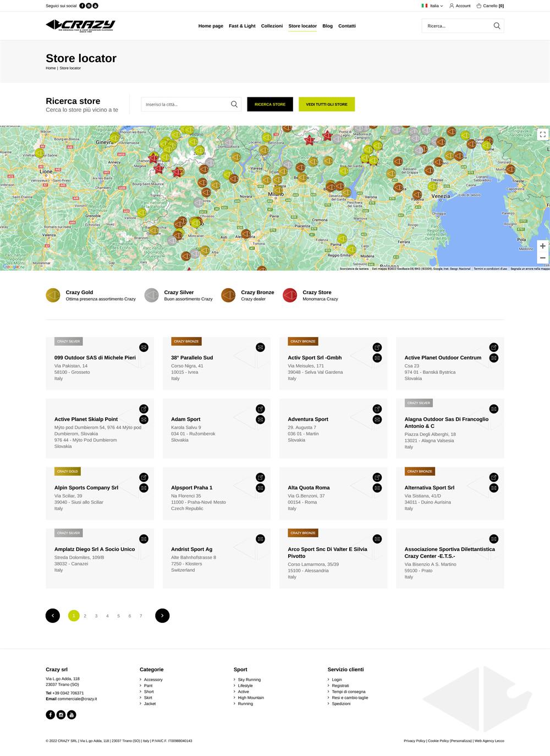This screenshot has width=550, height=756.
Task: Open Web Agency Lecco footer link
Action: tap(490, 741)
